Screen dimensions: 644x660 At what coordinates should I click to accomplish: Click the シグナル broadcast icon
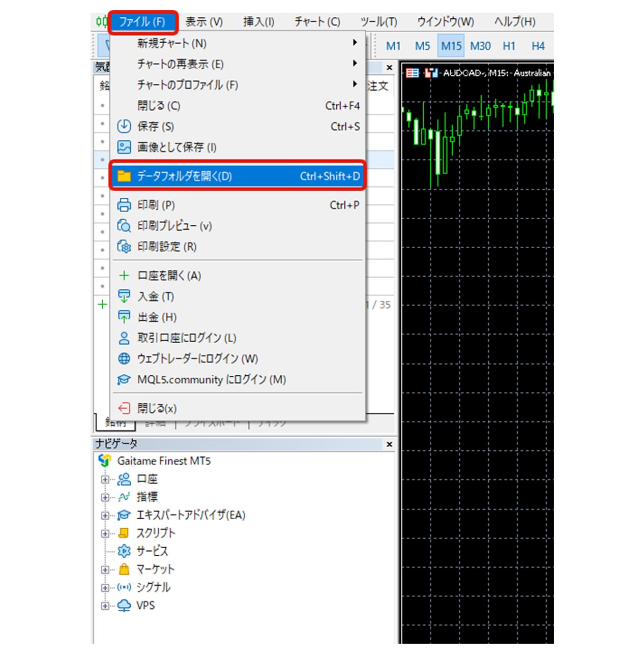click(124, 587)
